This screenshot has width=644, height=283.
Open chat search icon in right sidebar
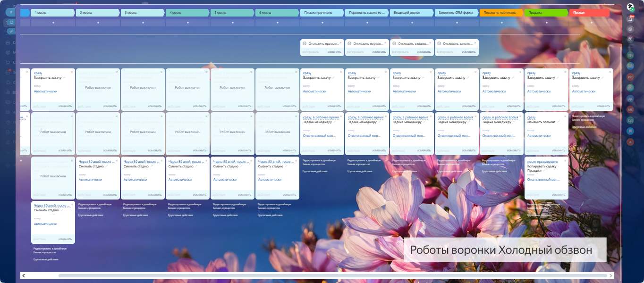tap(630, 40)
